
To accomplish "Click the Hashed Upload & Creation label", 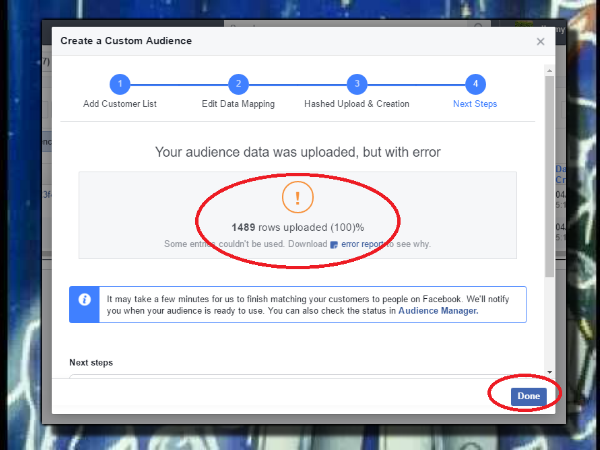I will coord(357,104).
